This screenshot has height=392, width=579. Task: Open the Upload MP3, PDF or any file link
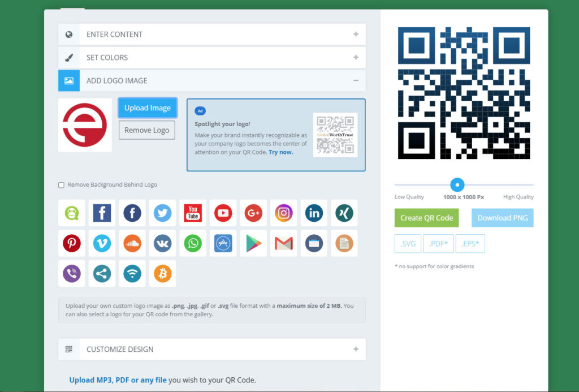(118, 380)
